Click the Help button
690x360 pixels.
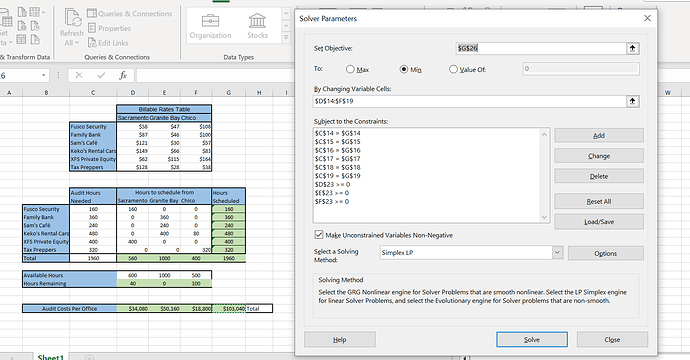point(340,339)
